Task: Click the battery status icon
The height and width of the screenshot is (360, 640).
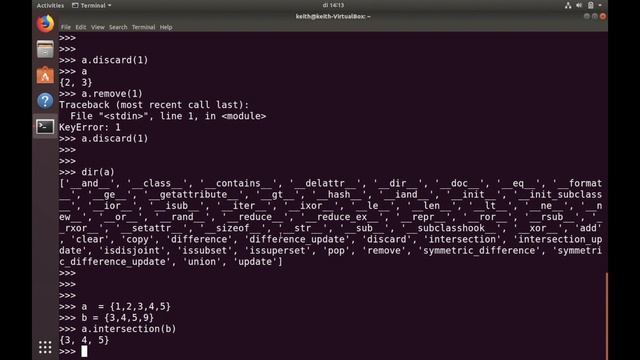Action: tap(590, 5)
